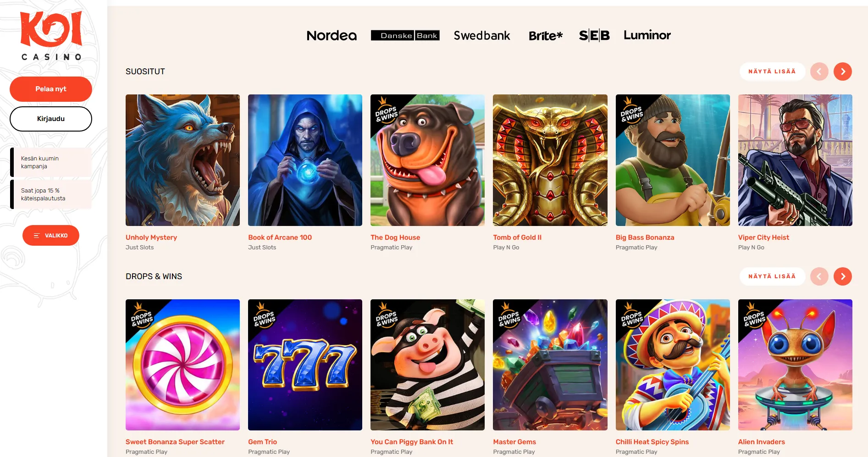868x457 pixels.
Task: Advance Drops & Wins carousel right arrow
Action: point(842,276)
